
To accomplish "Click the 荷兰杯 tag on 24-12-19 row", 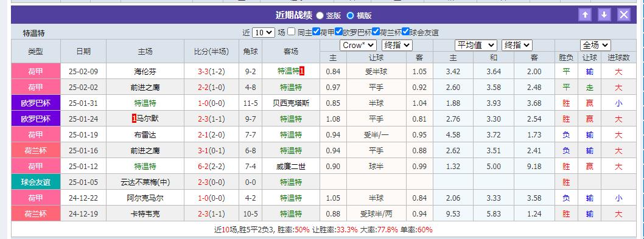I will click(x=36, y=214).
